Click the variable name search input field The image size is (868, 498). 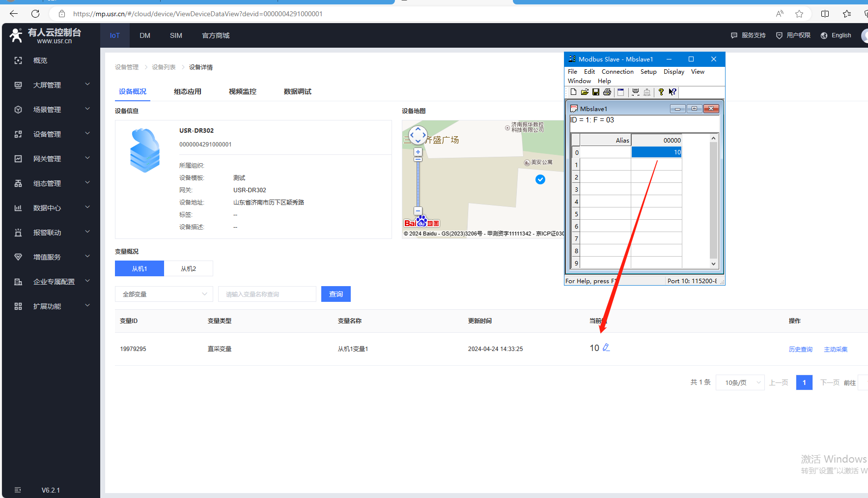[267, 294]
